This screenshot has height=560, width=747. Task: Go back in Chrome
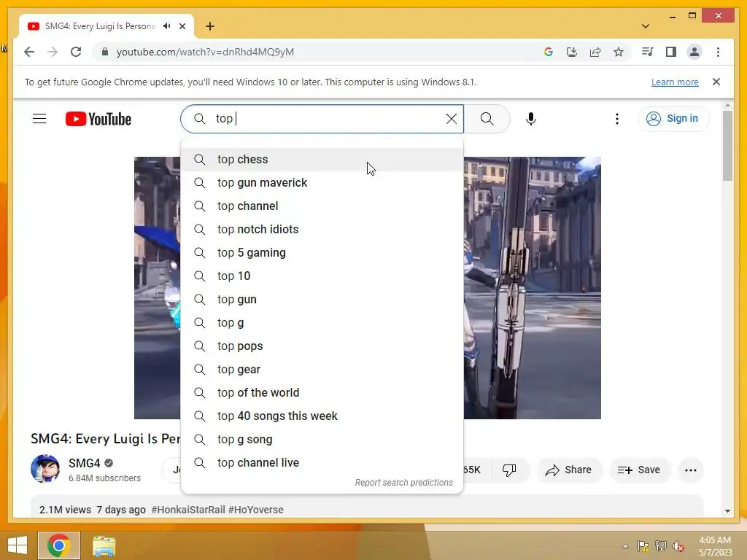pyautogui.click(x=29, y=52)
